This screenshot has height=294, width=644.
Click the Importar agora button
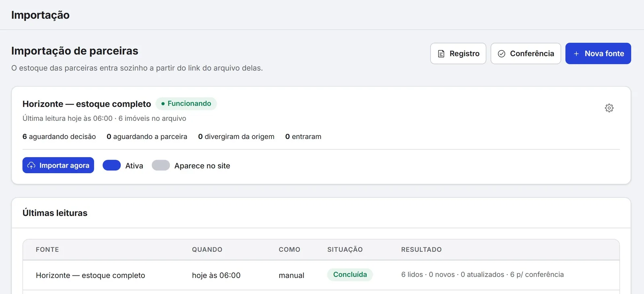tap(58, 165)
